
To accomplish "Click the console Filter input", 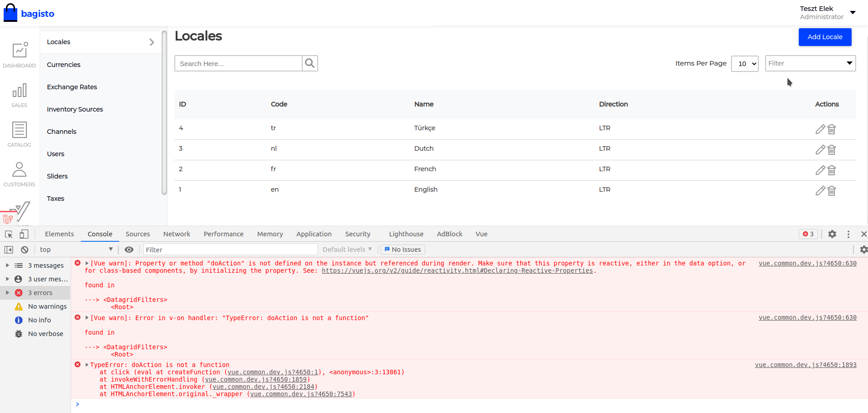I will tap(230, 250).
